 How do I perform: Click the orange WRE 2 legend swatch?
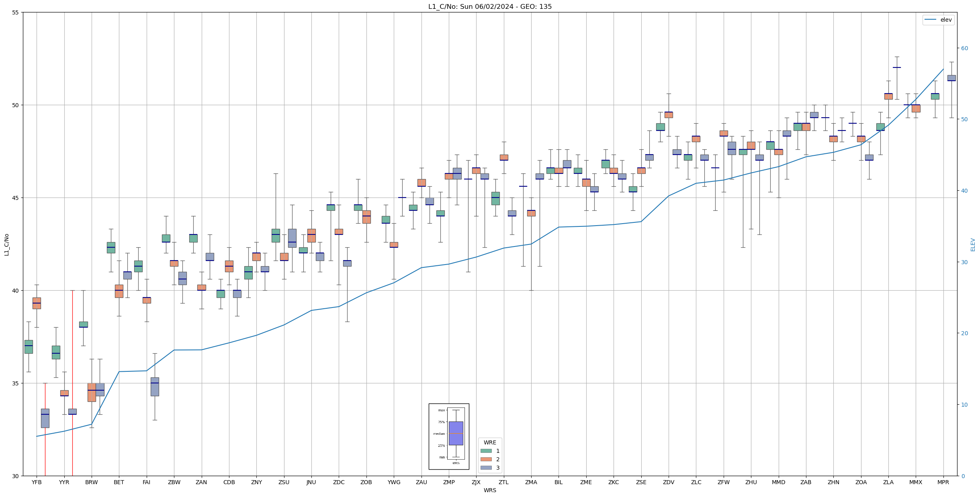coord(486,459)
